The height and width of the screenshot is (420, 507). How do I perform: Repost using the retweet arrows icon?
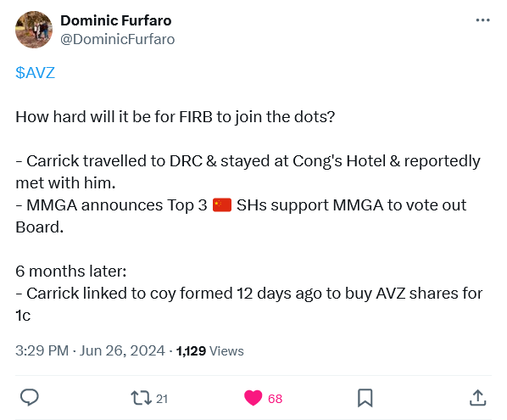tap(141, 398)
